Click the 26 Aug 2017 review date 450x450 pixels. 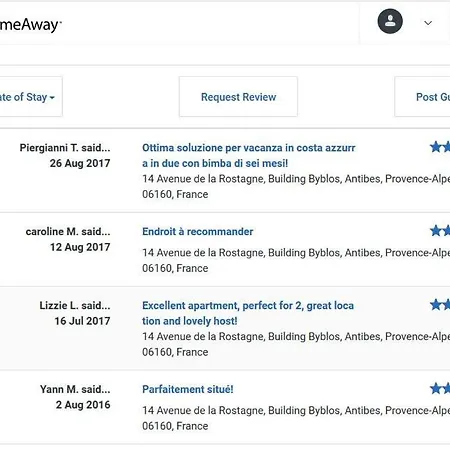[80, 163]
